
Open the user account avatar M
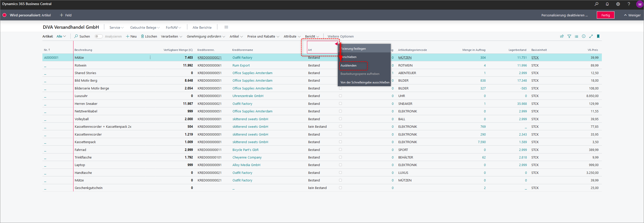(640, 4)
